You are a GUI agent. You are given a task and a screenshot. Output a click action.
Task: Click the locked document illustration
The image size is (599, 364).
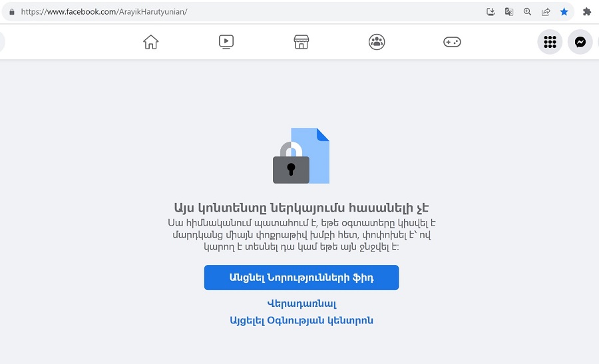[x=301, y=156]
